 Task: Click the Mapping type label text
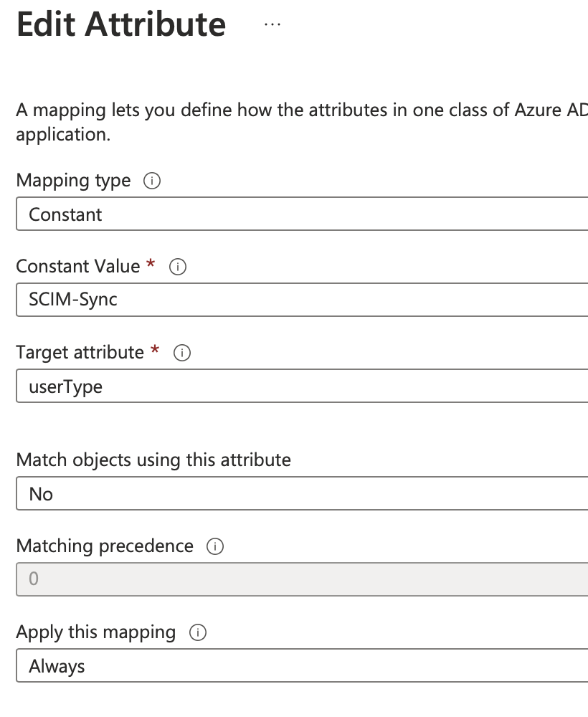(73, 181)
